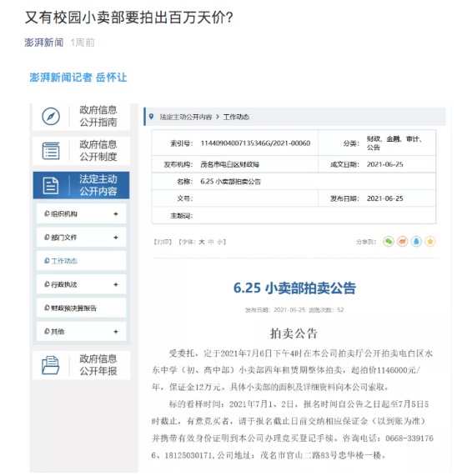The height and width of the screenshot is (476, 467).
Task: Share to WeChat via green icon
Action: [389, 242]
